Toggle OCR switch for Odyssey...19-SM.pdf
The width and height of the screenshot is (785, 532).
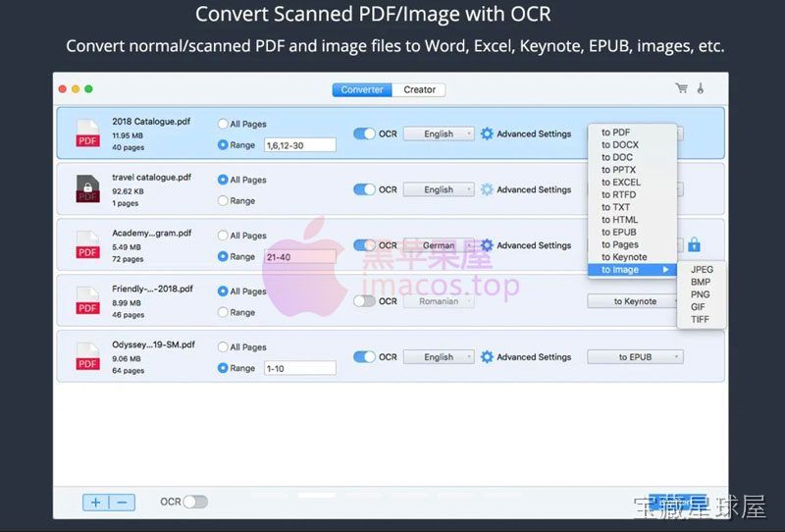[x=364, y=356]
